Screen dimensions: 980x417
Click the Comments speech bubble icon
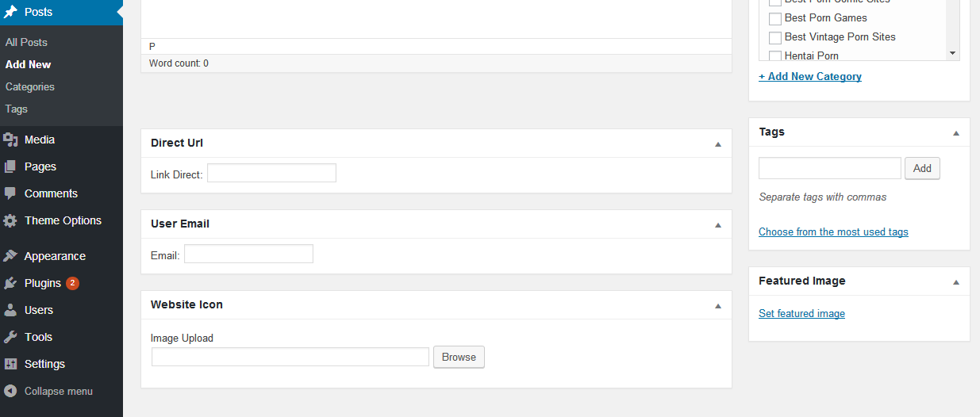click(x=10, y=194)
